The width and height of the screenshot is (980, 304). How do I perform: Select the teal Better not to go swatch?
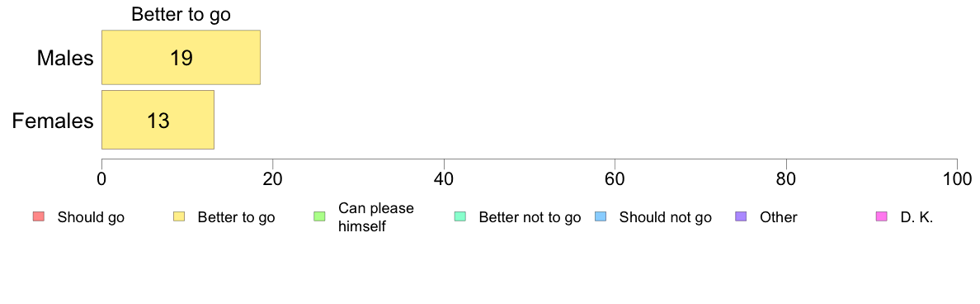(x=460, y=217)
